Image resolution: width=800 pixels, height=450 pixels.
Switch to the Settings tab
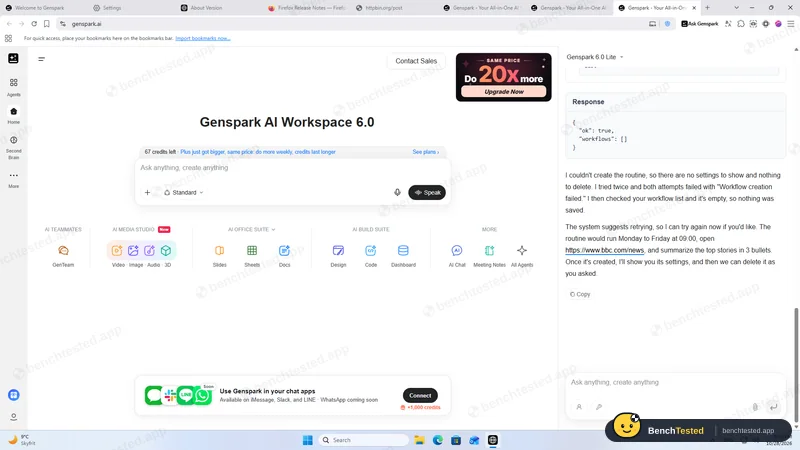click(112, 8)
